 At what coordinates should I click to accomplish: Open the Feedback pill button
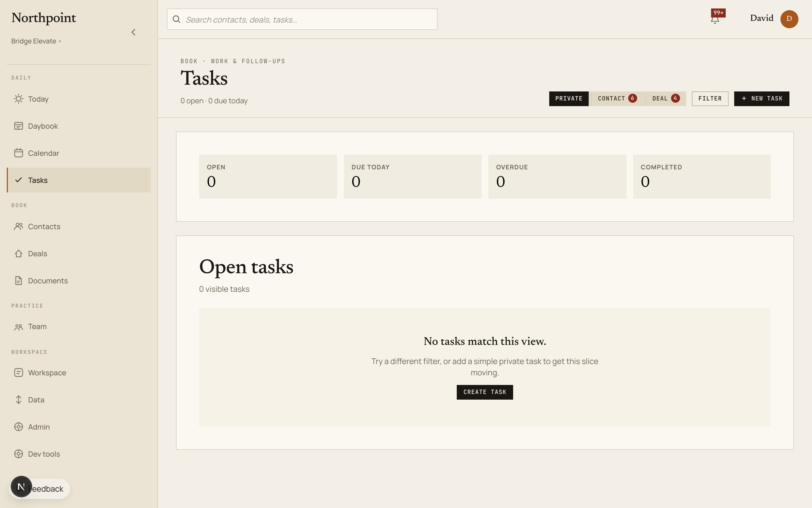click(x=39, y=489)
